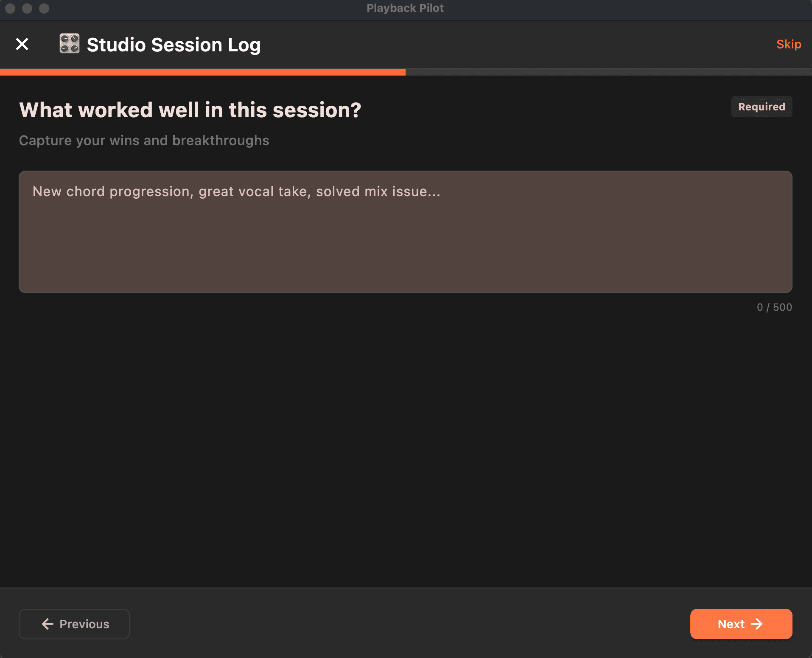812x658 pixels.
Task: Click the left arrow before the word Previous
Action: tap(48, 624)
